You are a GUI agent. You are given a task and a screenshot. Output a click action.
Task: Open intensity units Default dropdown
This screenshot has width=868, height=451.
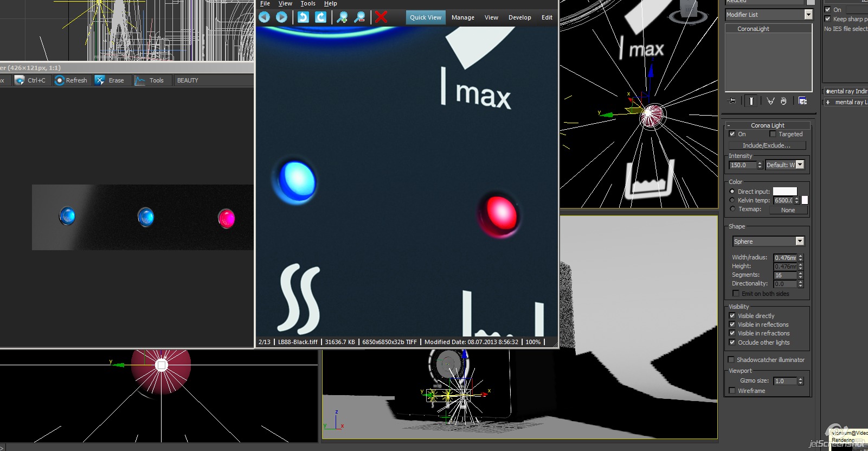[785, 165]
